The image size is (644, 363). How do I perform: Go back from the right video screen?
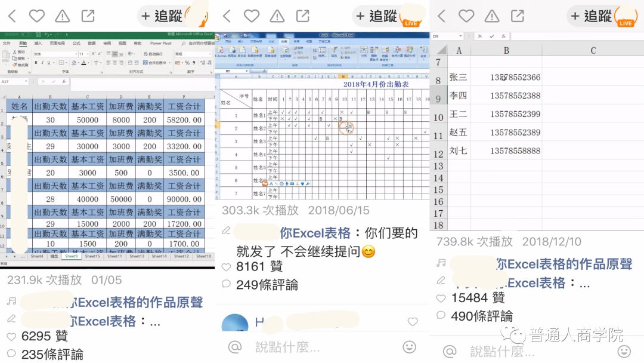(x=441, y=17)
